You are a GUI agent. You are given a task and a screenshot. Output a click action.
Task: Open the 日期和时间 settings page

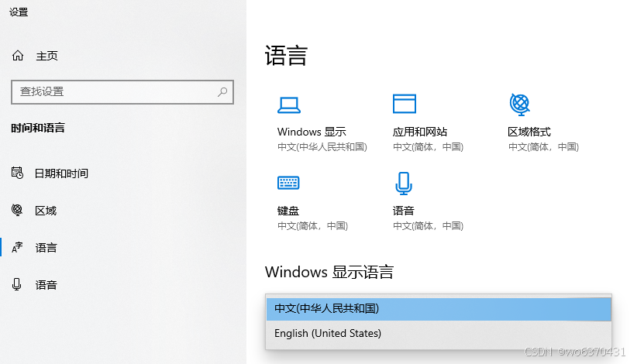tap(61, 173)
